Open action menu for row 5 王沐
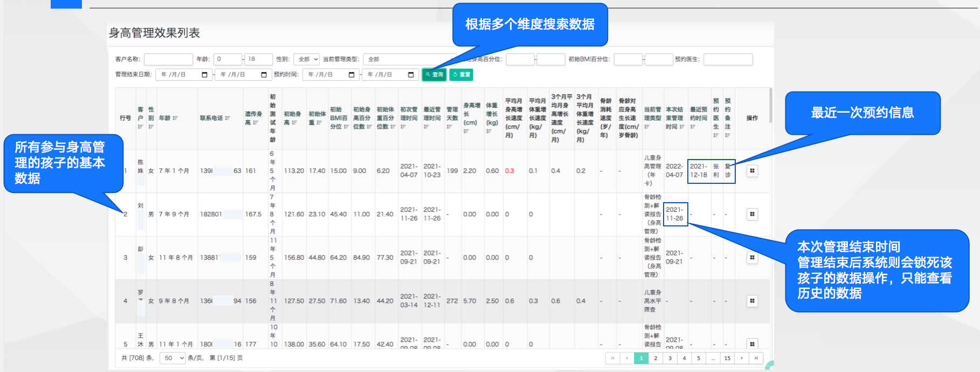Image resolution: width=980 pixels, height=372 pixels. coord(752,343)
